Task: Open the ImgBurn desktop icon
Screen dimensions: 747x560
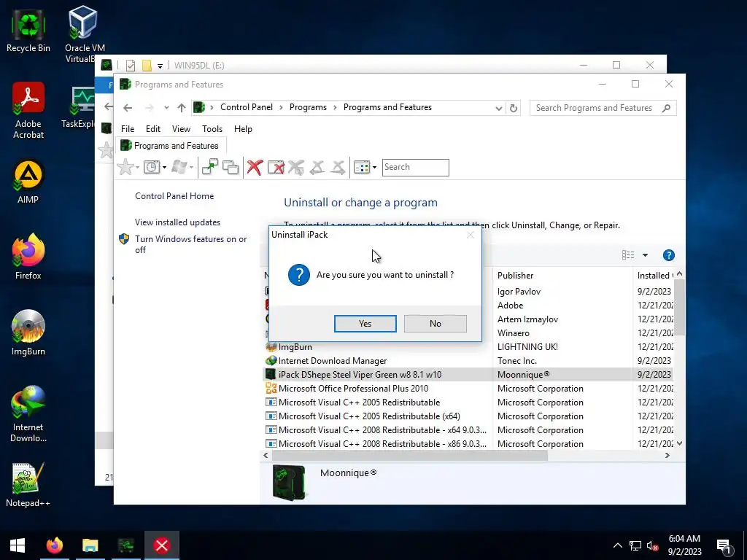Action: tap(28, 332)
